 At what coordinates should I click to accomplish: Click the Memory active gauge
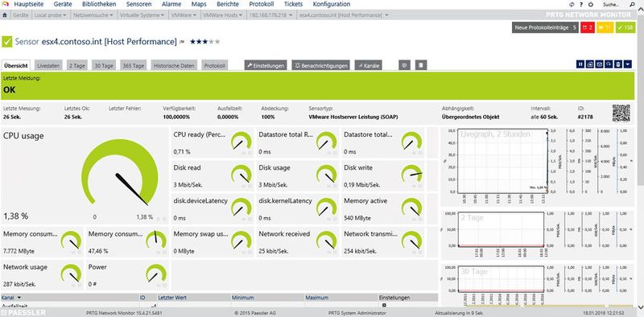[x=411, y=207]
